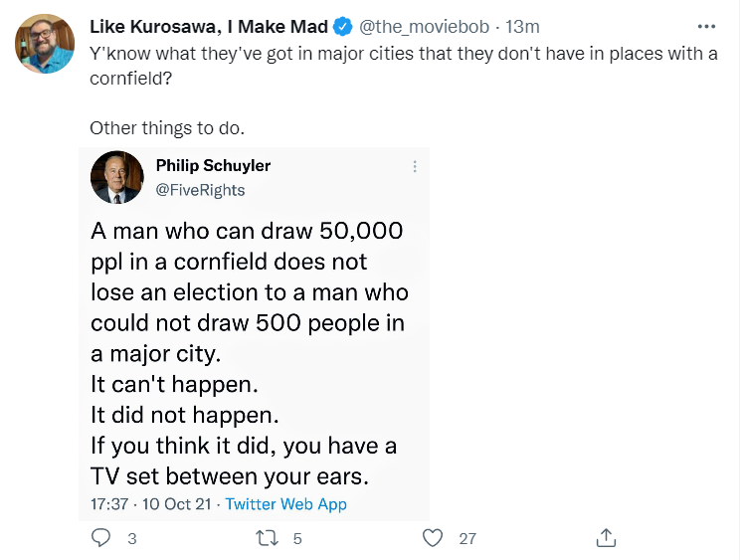
Task: Like the tweet with the heart icon
Action: click(x=433, y=538)
